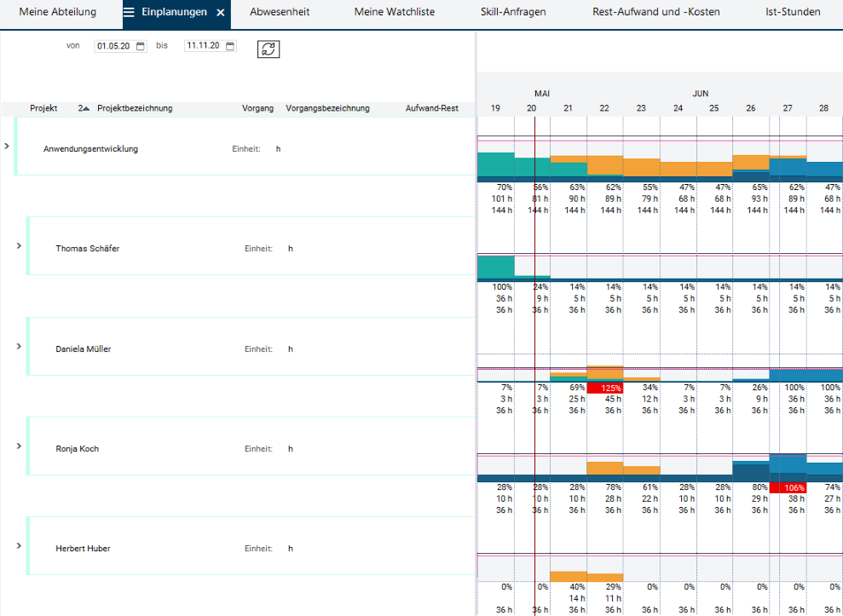Open the calendar picker for 'bis' date

tap(230, 46)
